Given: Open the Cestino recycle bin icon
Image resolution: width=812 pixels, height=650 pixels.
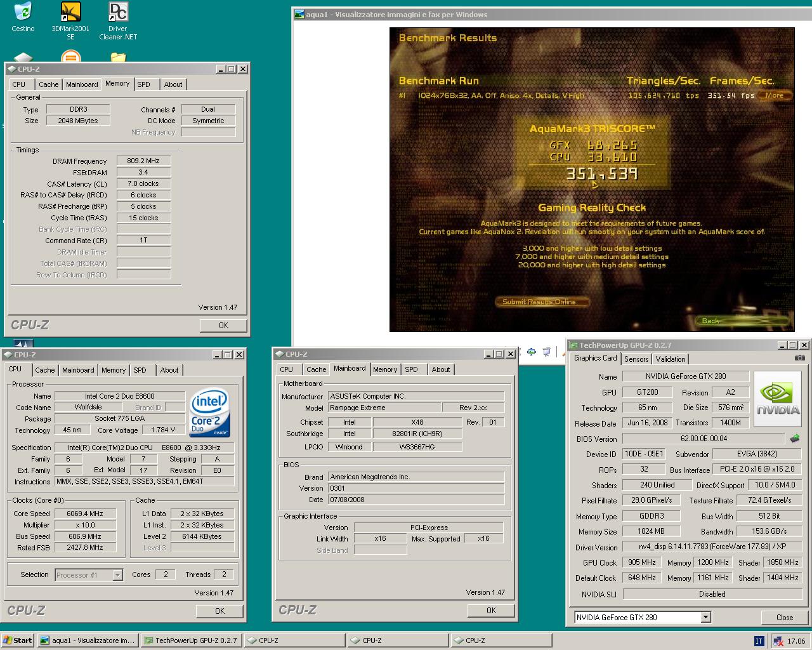Looking at the screenshot, I should pyautogui.click(x=23, y=17).
